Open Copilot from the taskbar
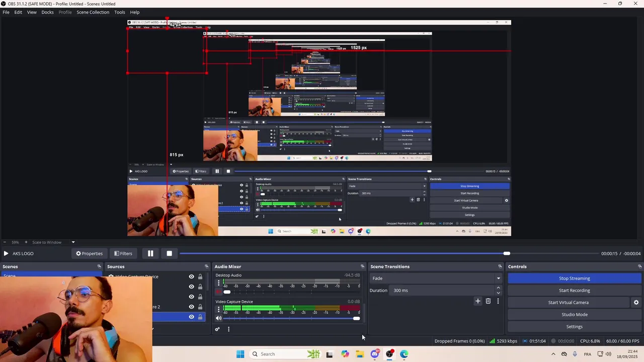 [345, 354]
